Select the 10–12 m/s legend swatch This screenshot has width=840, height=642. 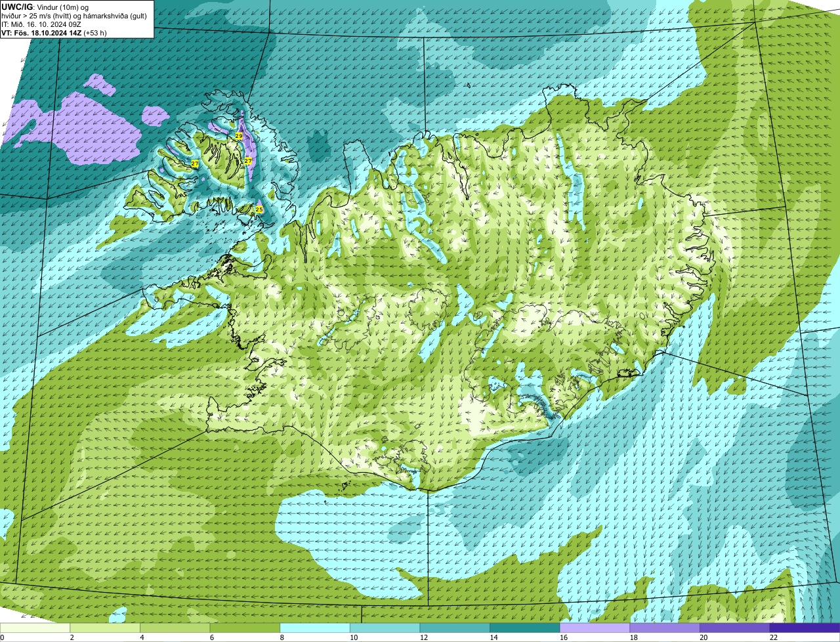(385, 628)
